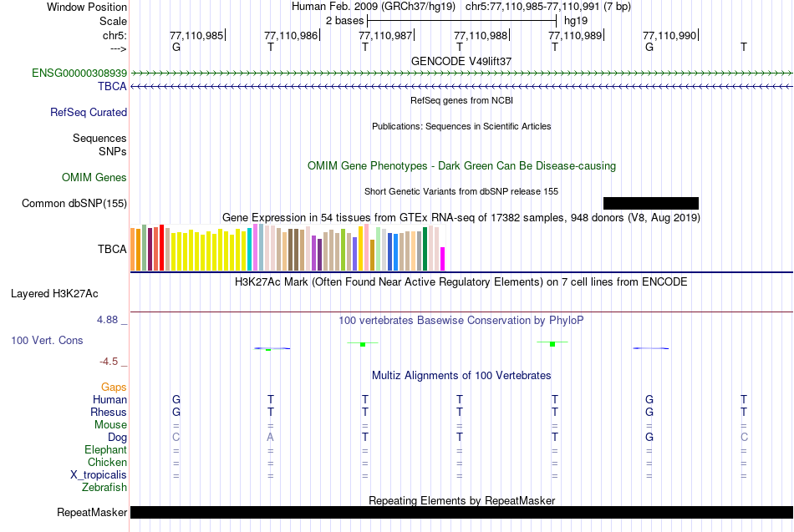Click the ENSG00000308939 gene label

click(79, 73)
